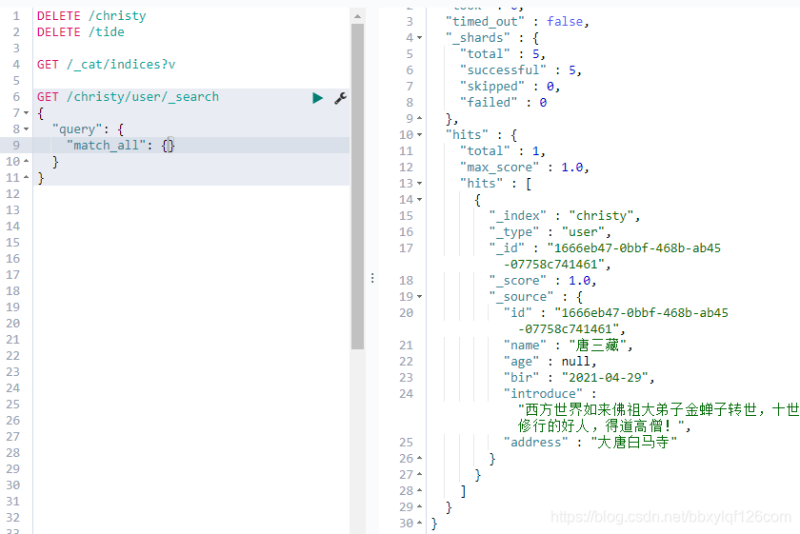800x534 pixels.
Task: Open the wrench options menu for the request
Action: click(340, 98)
